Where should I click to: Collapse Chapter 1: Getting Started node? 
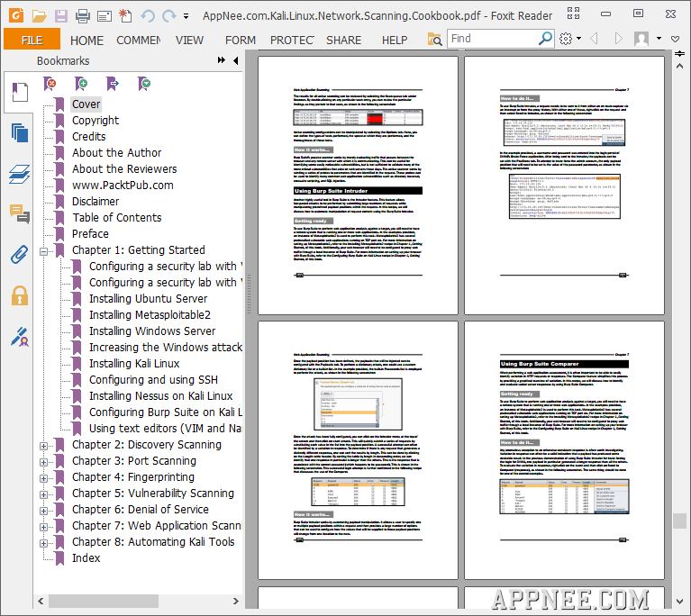pyautogui.click(x=43, y=251)
